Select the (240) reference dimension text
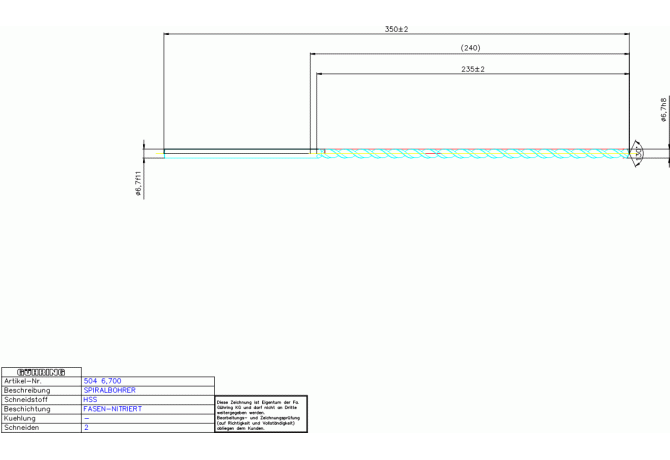The width and height of the screenshot is (670, 460). [x=470, y=48]
